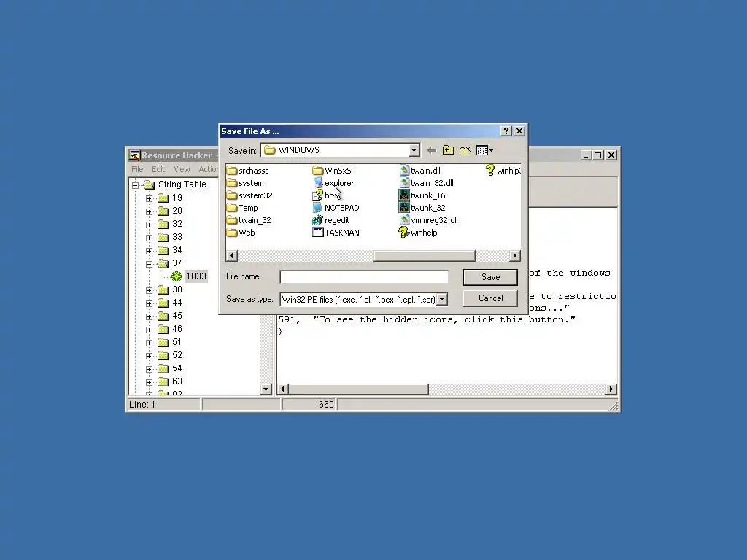Select the srchasst folder icon

pos(232,171)
